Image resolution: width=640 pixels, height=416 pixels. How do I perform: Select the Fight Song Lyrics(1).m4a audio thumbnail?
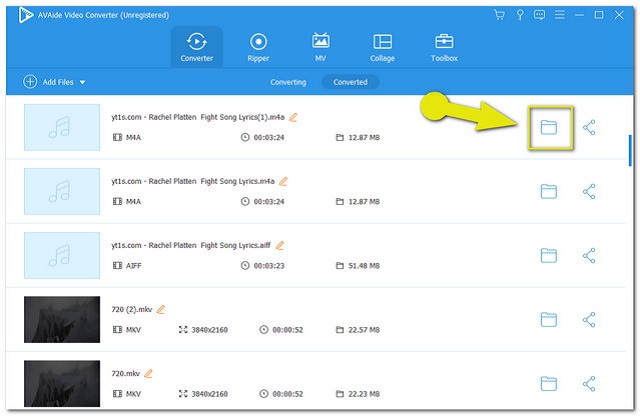62,127
